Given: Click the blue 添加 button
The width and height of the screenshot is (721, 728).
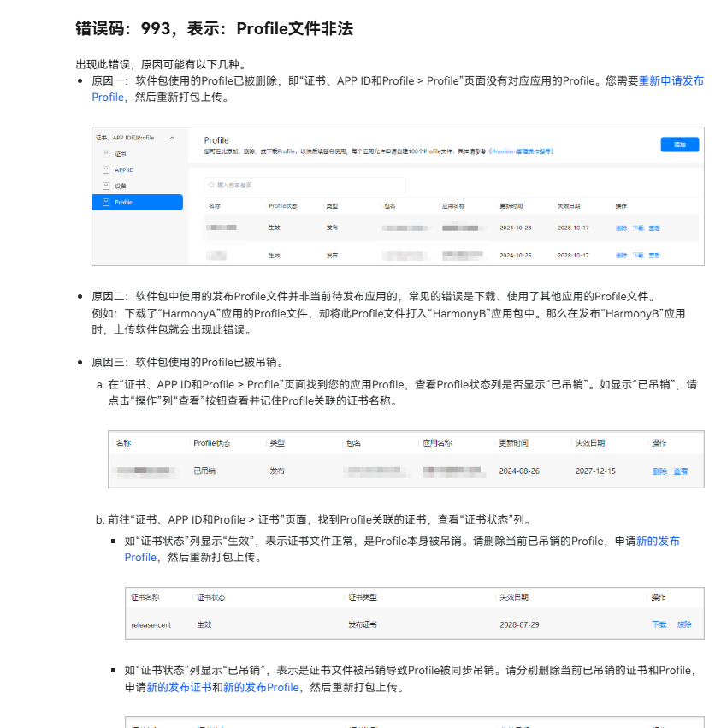Looking at the screenshot, I should click(x=679, y=145).
